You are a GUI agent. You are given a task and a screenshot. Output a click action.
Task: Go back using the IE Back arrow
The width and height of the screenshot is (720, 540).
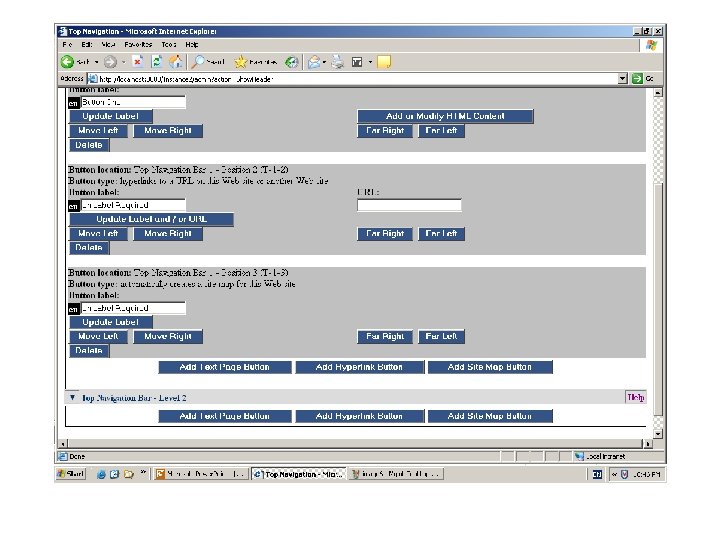click(x=68, y=62)
